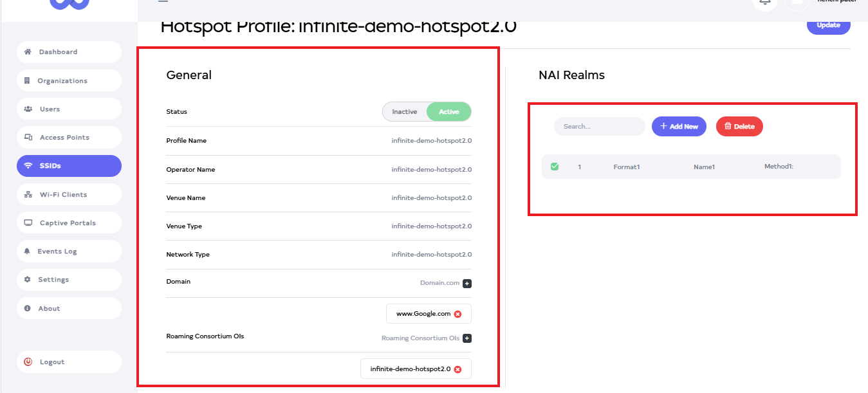Screen dimensions: 868x393
Task: Click the user avatar icon
Action: coord(797,3)
